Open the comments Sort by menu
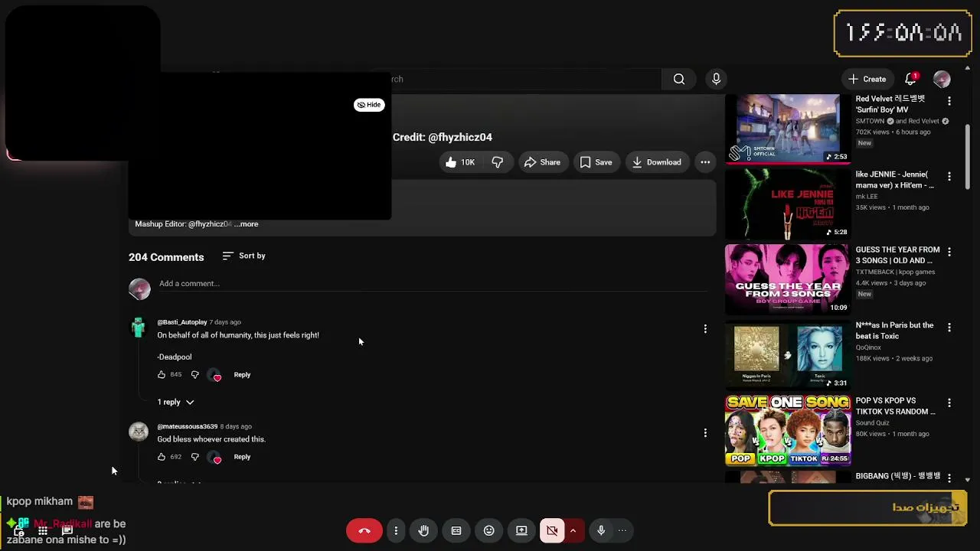980x551 pixels. click(243, 256)
